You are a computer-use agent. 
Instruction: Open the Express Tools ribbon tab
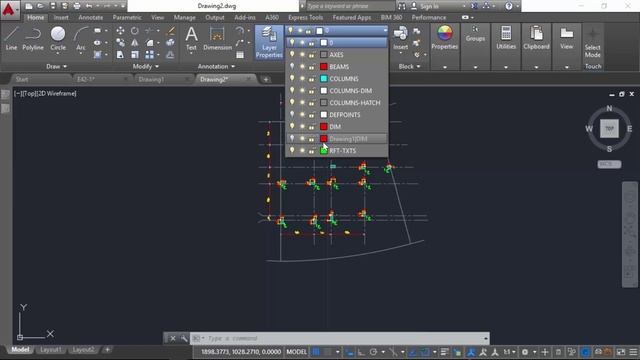coord(305,18)
